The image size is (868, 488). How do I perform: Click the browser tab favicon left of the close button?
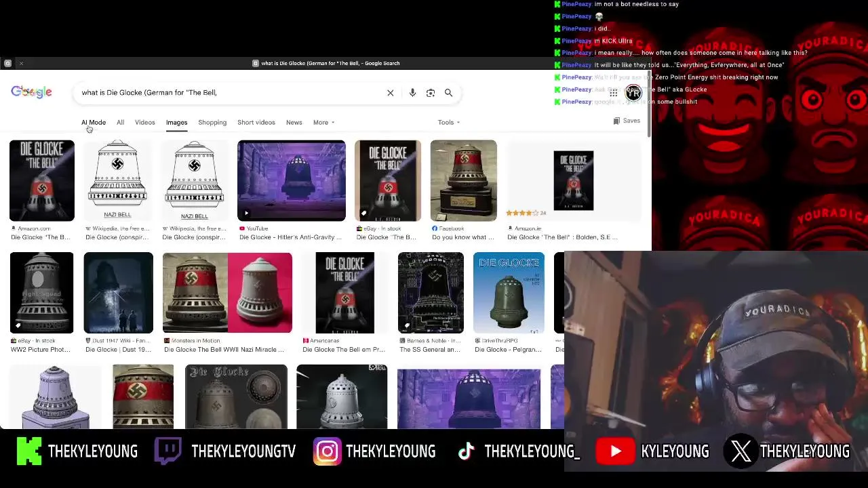click(x=7, y=63)
